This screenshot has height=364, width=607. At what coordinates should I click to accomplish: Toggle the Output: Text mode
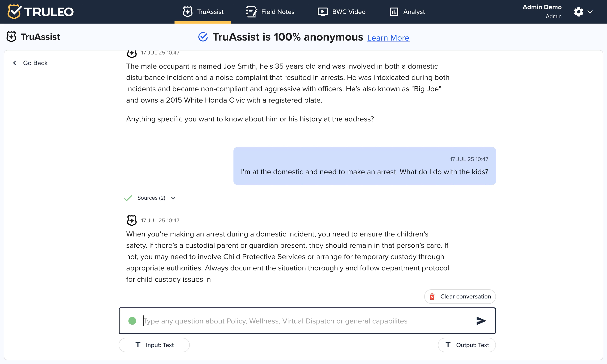point(467,345)
